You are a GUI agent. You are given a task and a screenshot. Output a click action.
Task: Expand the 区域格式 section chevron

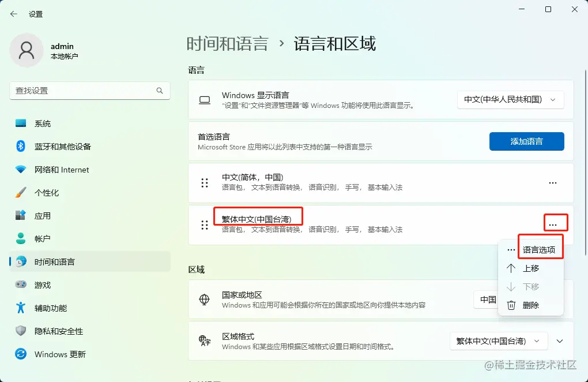click(x=560, y=341)
